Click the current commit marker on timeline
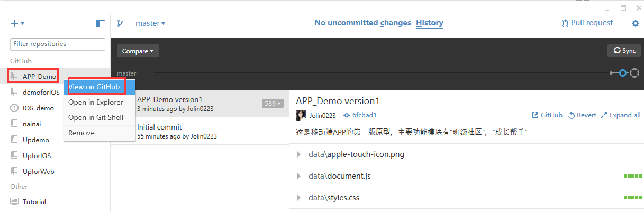Image resolution: width=644 pixels, height=212 pixels. 623,73
